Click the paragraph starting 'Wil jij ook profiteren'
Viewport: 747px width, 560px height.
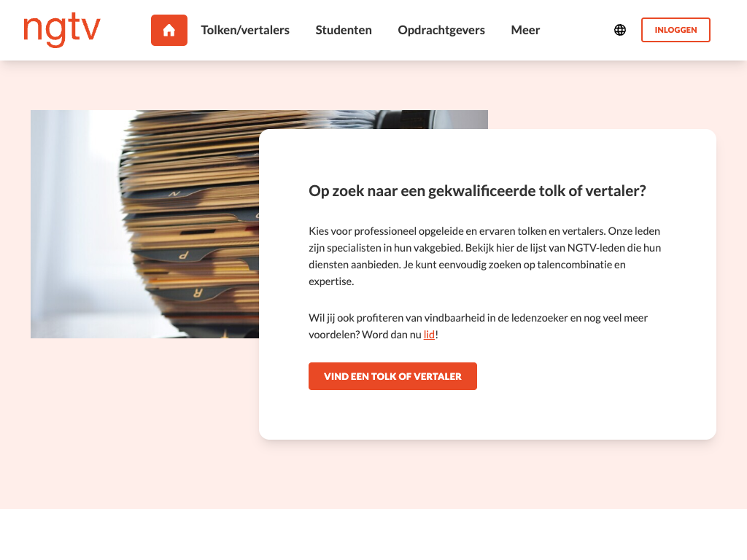[x=479, y=326]
